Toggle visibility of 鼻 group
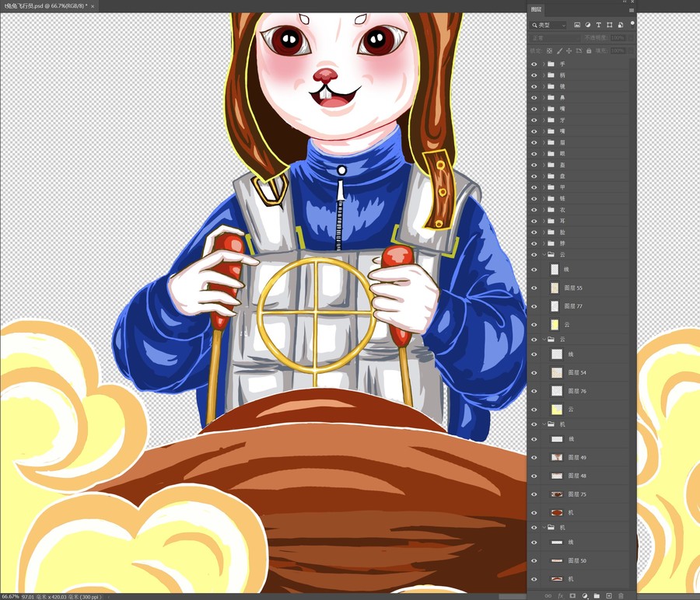 tap(534, 98)
